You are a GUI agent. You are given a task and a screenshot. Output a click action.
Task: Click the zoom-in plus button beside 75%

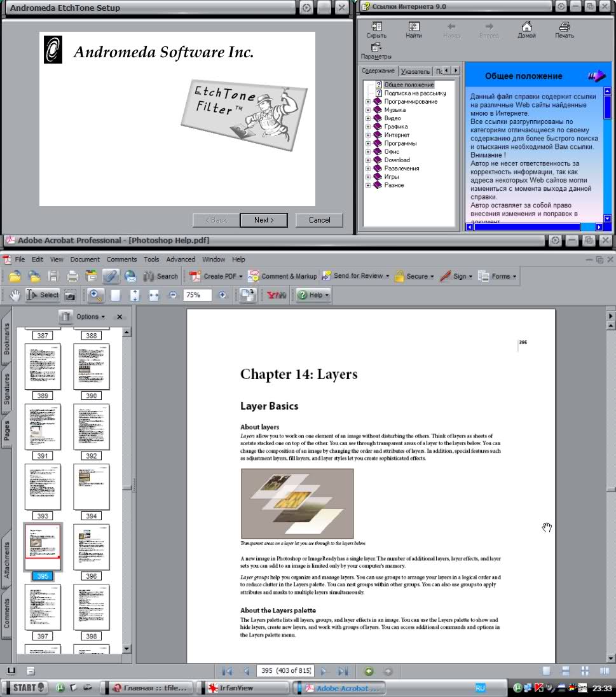(222, 295)
